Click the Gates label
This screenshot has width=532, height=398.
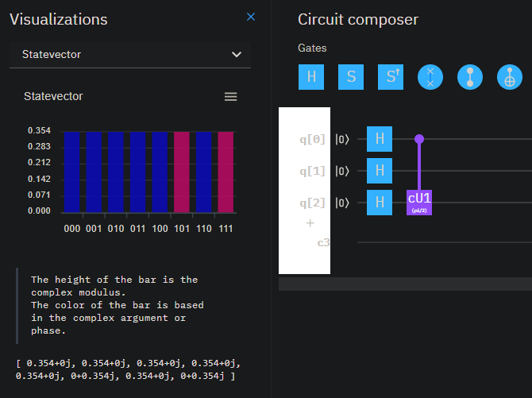(312, 48)
